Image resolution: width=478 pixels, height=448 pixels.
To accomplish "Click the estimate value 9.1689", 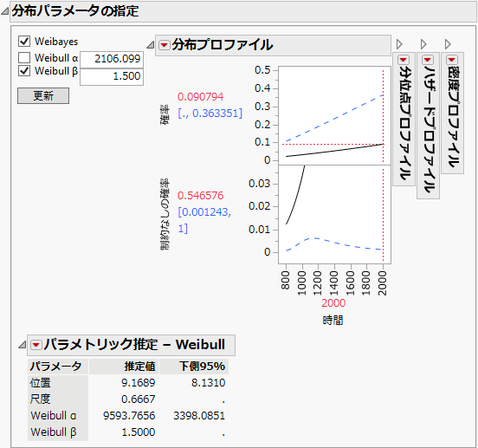I will click(x=138, y=383).
